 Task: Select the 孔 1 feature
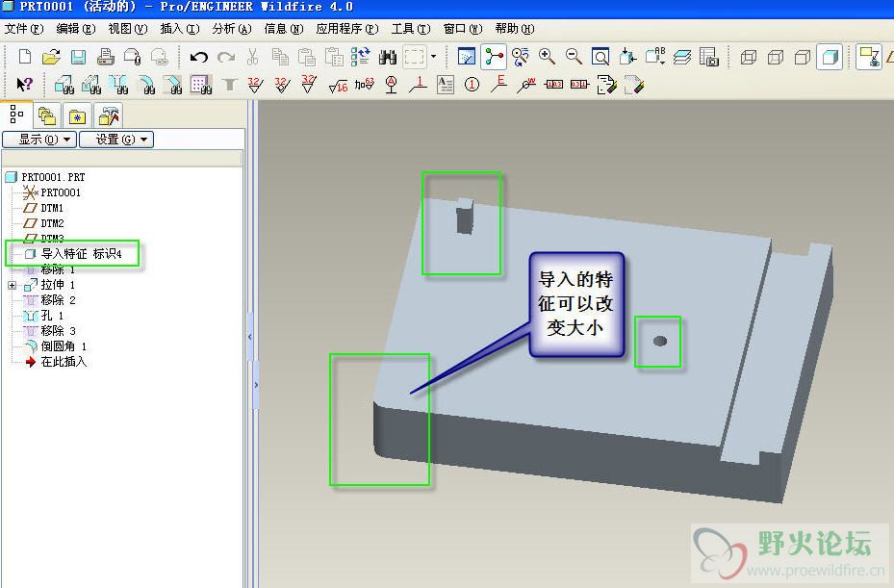pyautogui.click(x=52, y=316)
